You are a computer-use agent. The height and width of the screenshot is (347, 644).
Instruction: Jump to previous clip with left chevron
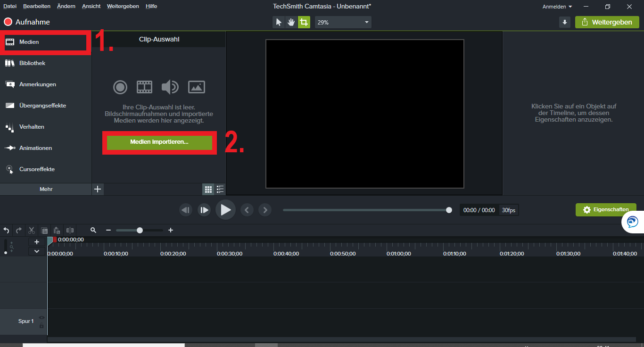tap(247, 210)
